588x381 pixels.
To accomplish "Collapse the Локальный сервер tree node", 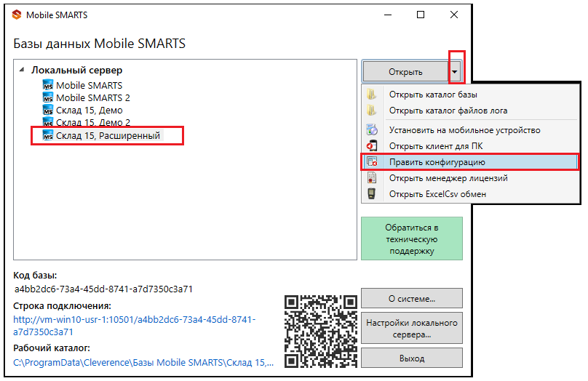I will point(22,70).
